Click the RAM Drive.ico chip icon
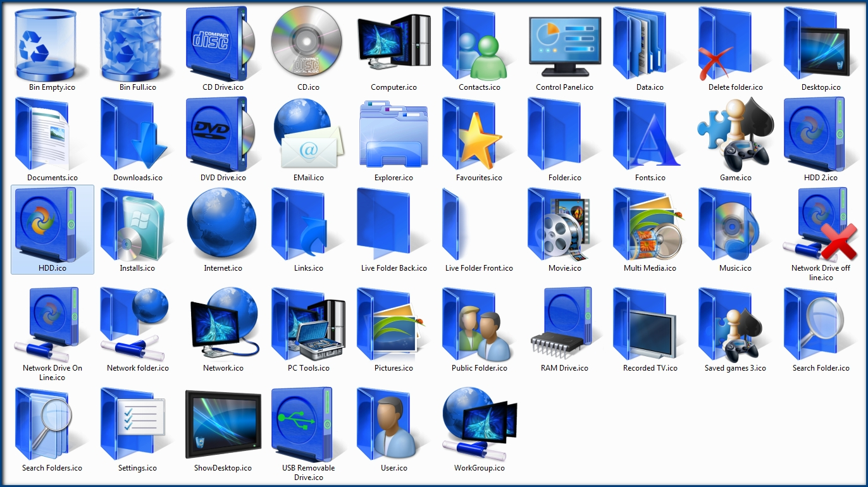 [x=564, y=324]
